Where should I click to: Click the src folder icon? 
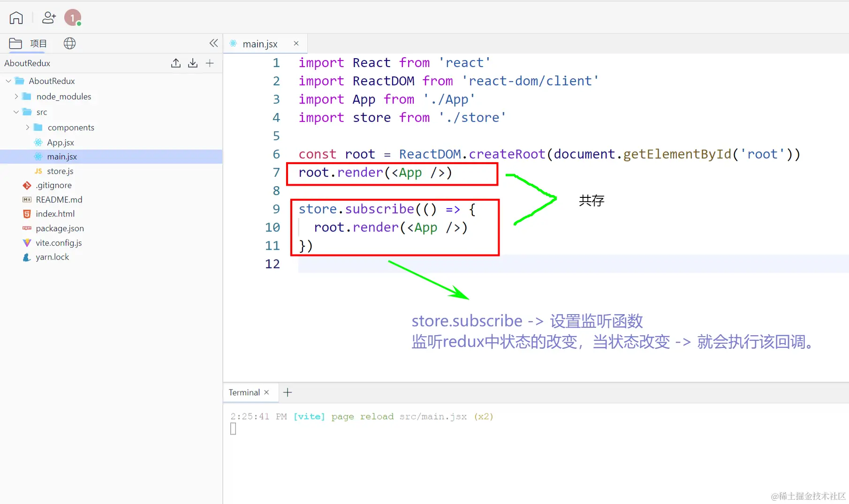(27, 112)
